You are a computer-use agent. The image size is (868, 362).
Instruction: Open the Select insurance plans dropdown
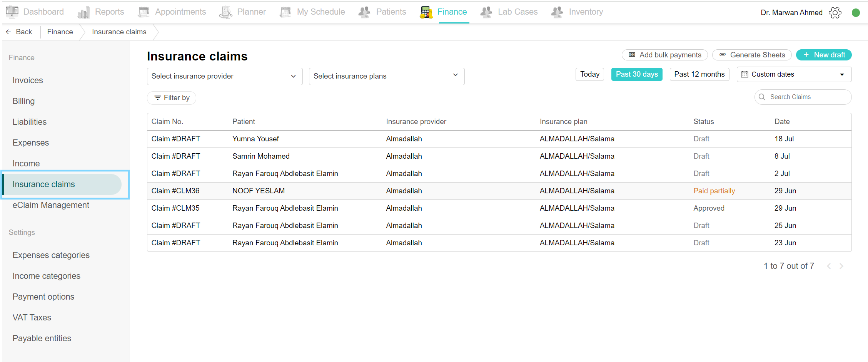point(386,76)
